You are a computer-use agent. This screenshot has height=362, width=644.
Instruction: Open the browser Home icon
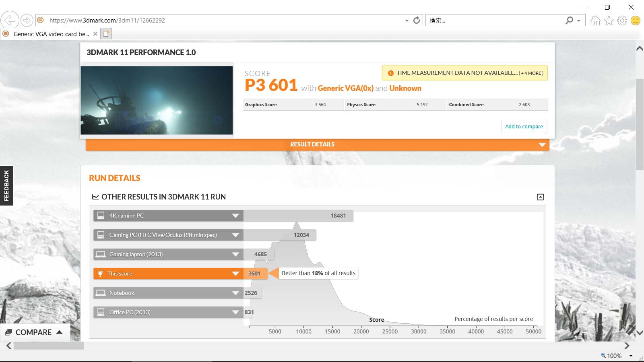pyautogui.click(x=596, y=21)
